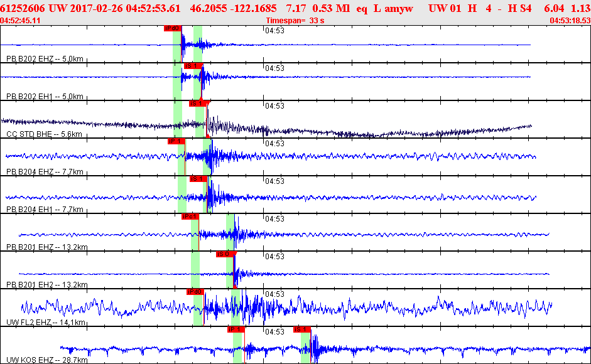The image size is (591, 364).
Task: Click the depth value 7.17 in header
Action: coord(296,8)
